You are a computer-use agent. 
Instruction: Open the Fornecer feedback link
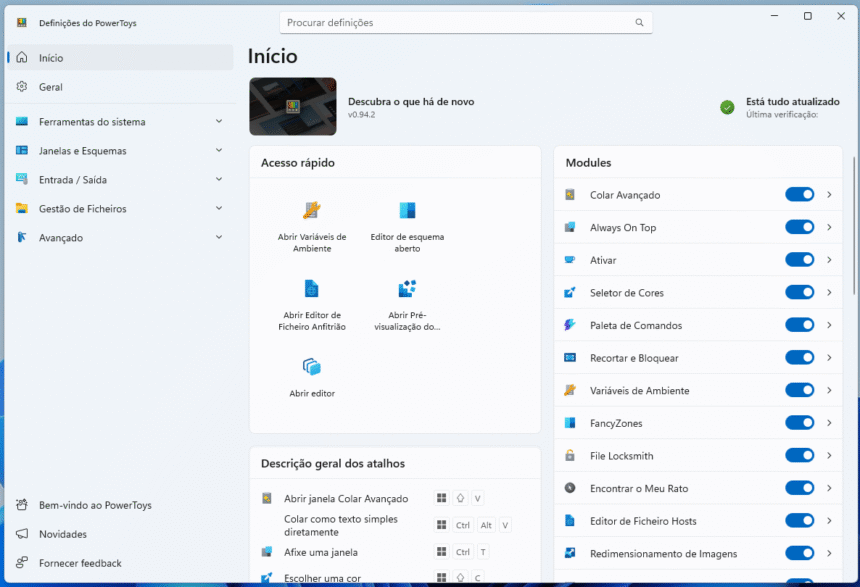(80, 563)
